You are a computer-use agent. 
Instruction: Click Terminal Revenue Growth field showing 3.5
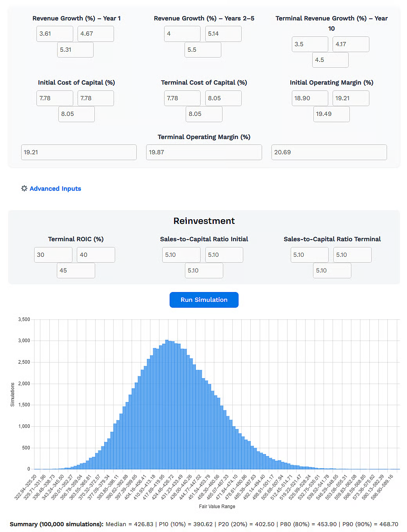click(310, 44)
